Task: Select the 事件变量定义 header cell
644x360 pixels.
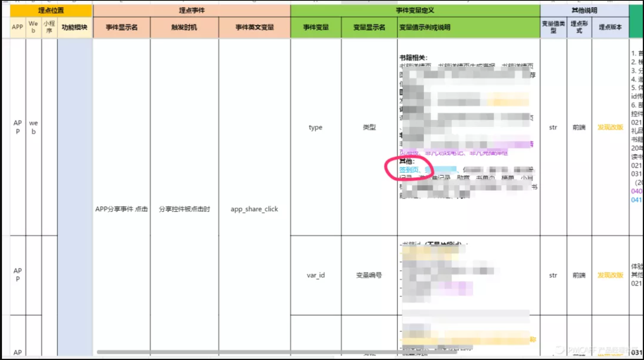Action: (415, 11)
